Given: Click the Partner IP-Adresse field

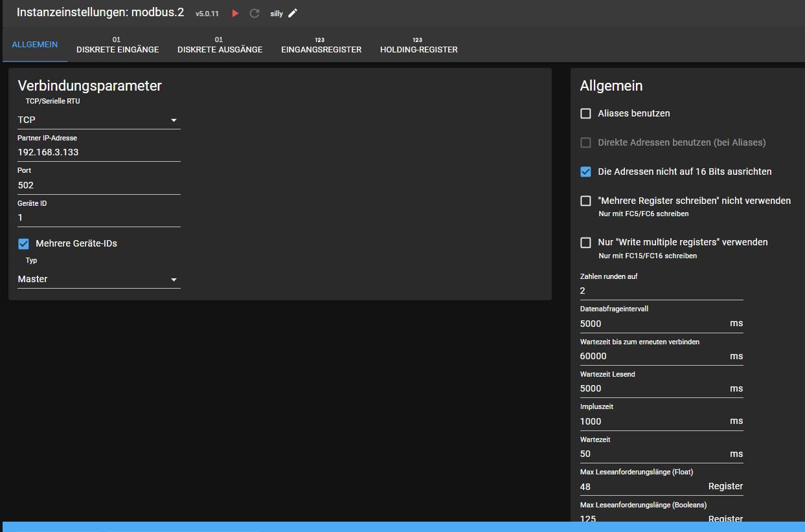Looking at the screenshot, I should tap(98, 153).
